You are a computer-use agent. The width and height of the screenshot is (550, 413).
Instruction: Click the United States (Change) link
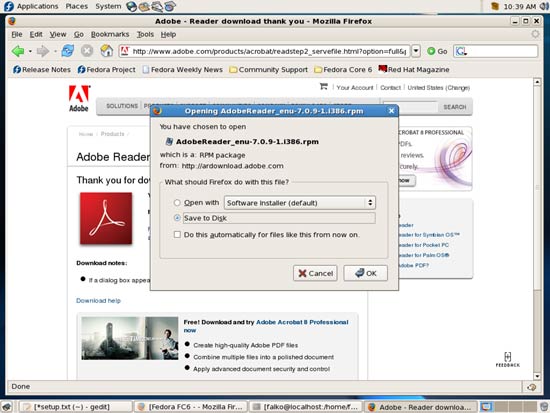click(x=438, y=88)
